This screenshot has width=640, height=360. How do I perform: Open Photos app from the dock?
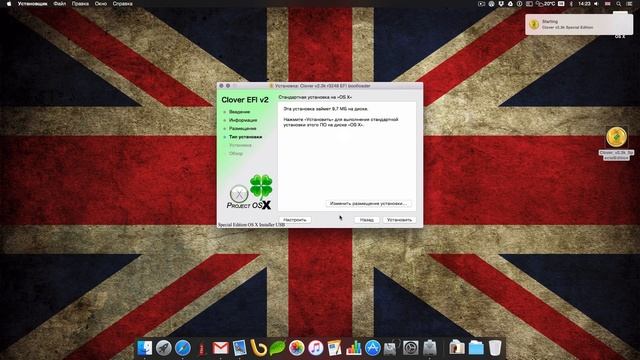pos(297,348)
